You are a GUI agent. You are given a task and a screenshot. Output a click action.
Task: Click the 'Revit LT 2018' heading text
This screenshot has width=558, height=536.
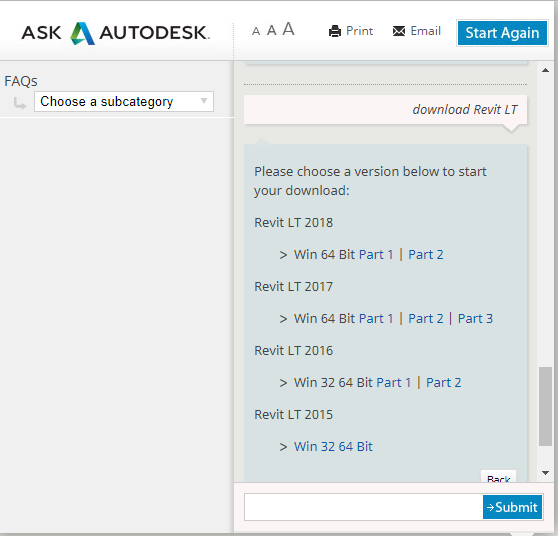(x=293, y=222)
